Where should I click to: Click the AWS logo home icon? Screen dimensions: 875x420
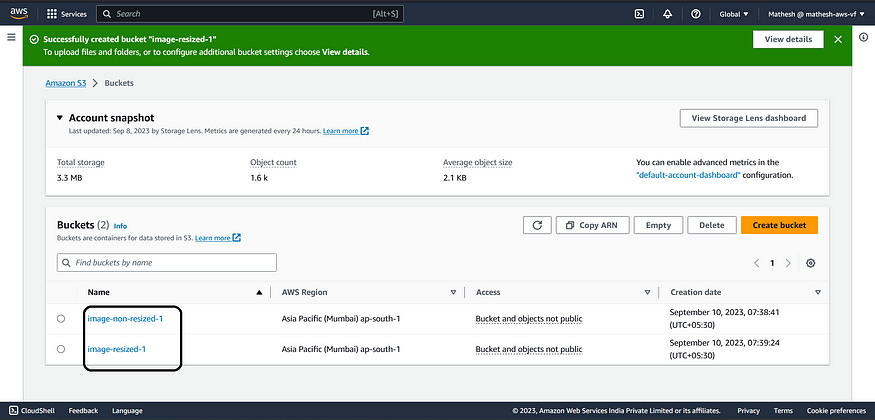pos(19,13)
